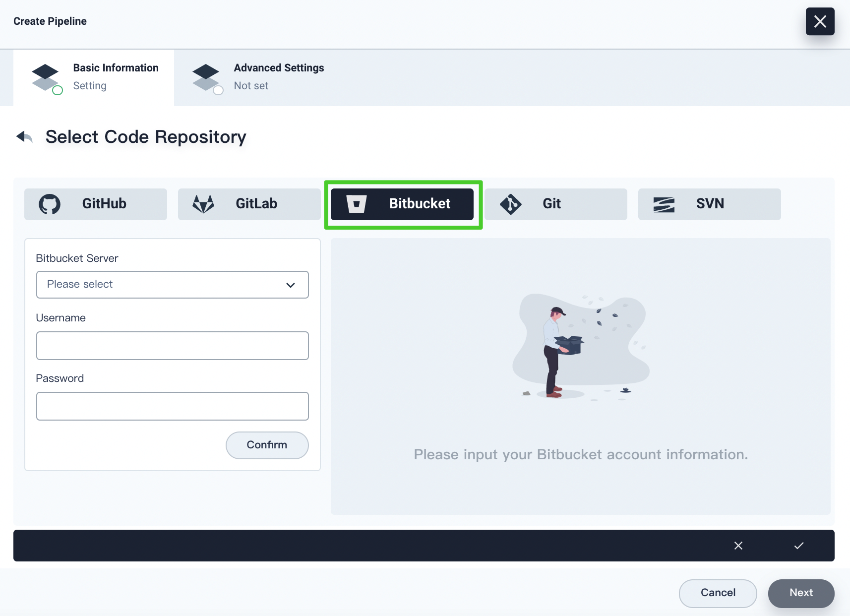Screen dimensions: 850x616
Task: Click the back arrow beside Select Code Repository
Action: (x=24, y=136)
